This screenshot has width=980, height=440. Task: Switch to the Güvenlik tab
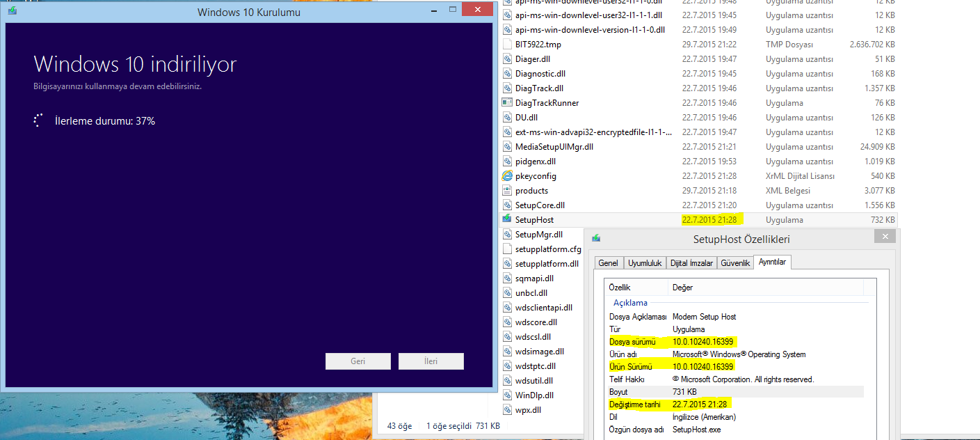tap(735, 263)
